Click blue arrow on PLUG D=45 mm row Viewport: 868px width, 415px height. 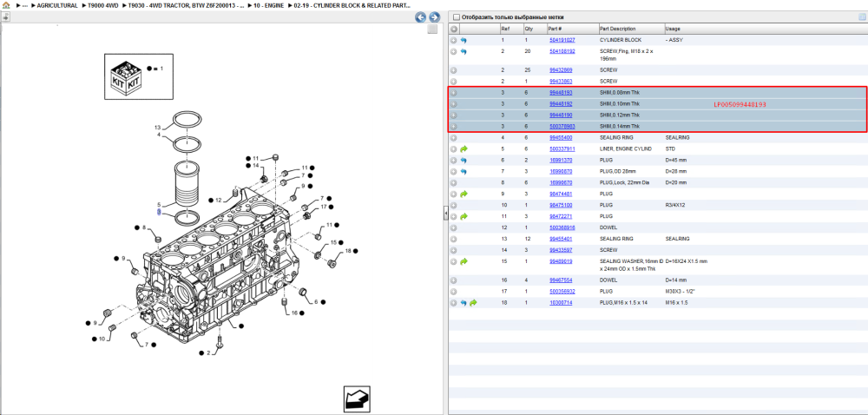(464, 161)
